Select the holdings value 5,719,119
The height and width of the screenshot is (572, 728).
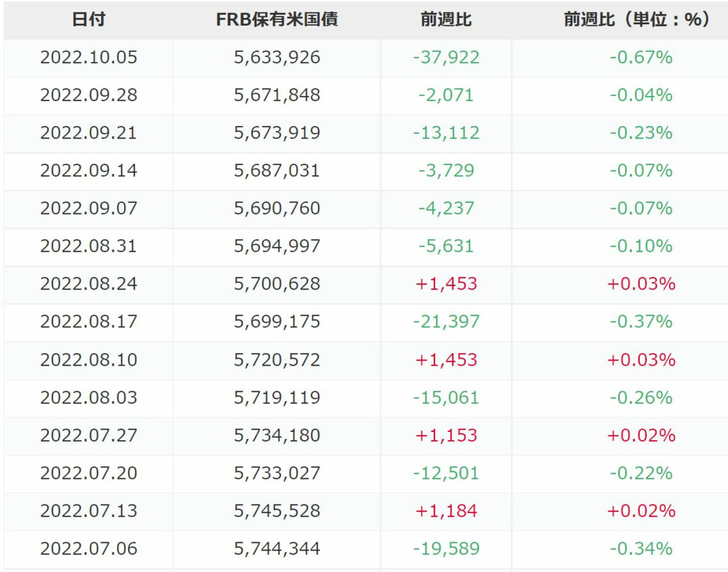click(277, 397)
